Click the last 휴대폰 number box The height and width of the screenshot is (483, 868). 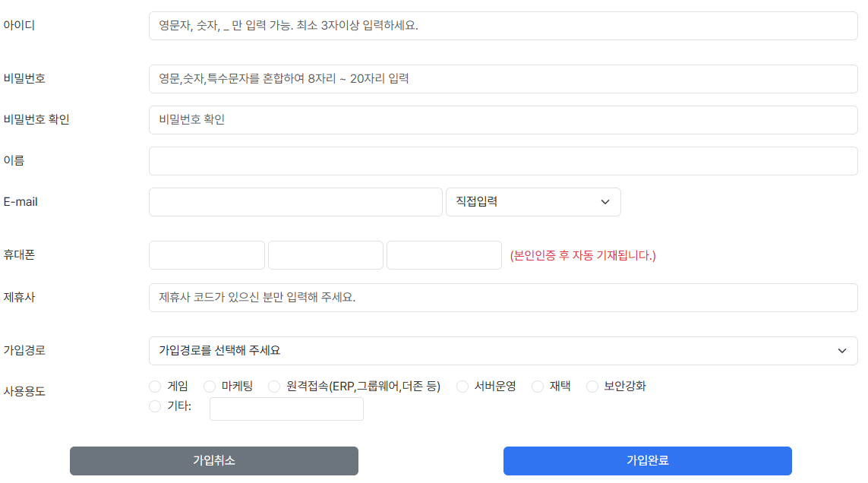(443, 255)
